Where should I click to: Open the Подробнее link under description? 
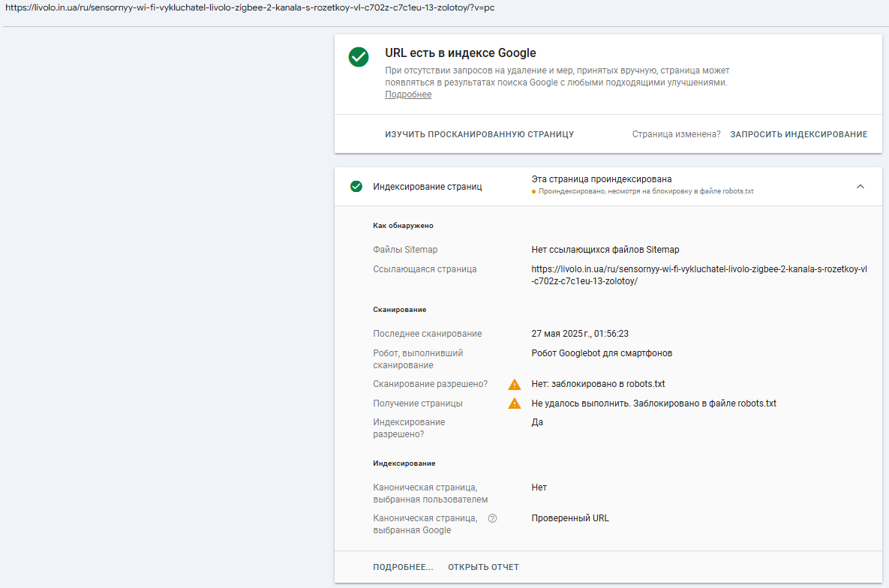408,94
